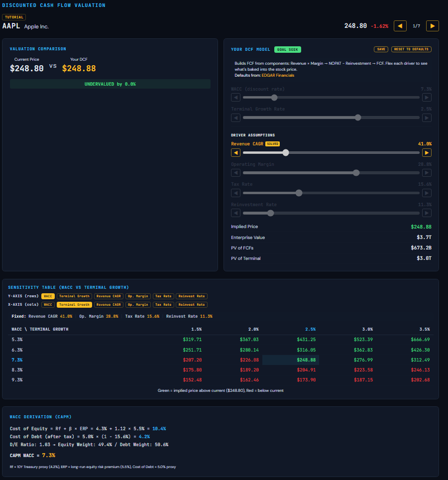Decrease Revenue CAGR with left arrow
Image resolution: width=448 pixels, height=480 pixels.
[235, 152]
